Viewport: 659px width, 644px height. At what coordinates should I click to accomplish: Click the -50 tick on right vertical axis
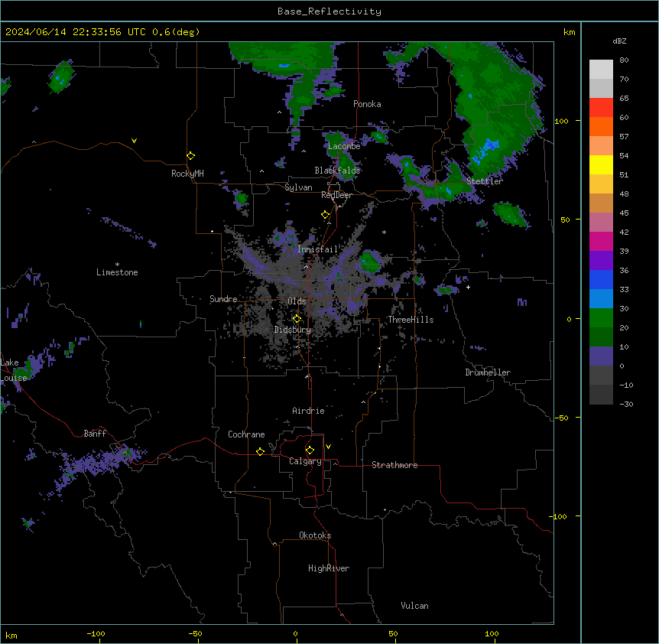click(x=561, y=418)
